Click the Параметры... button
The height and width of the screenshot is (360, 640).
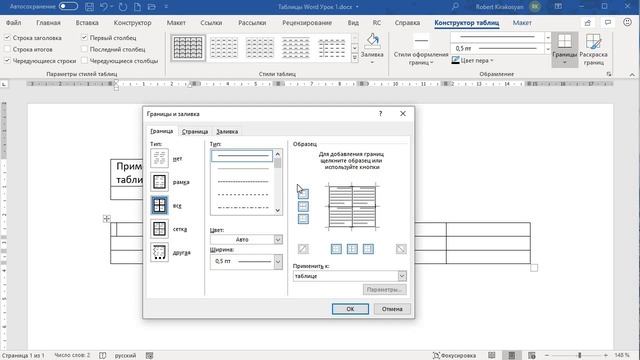pyautogui.click(x=384, y=290)
